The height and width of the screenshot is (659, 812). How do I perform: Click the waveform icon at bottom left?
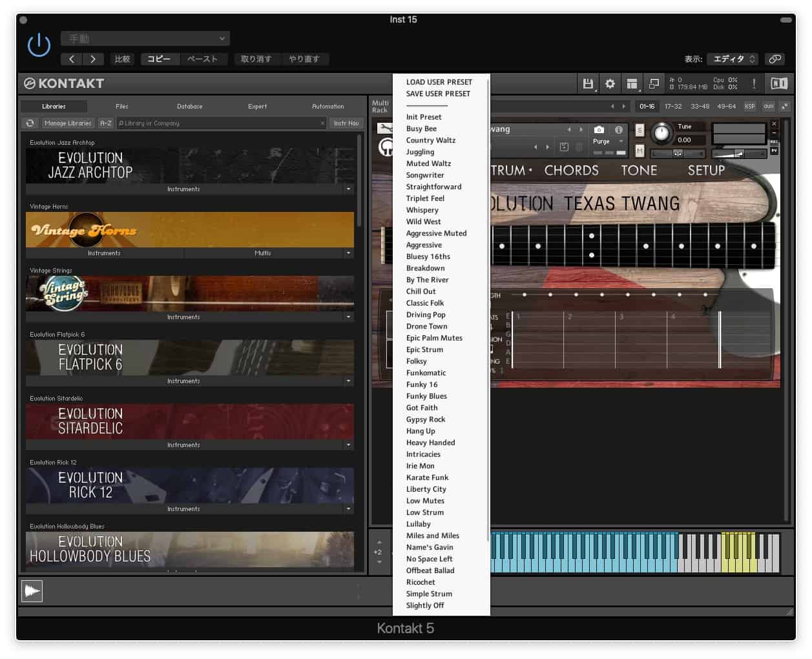(32, 591)
